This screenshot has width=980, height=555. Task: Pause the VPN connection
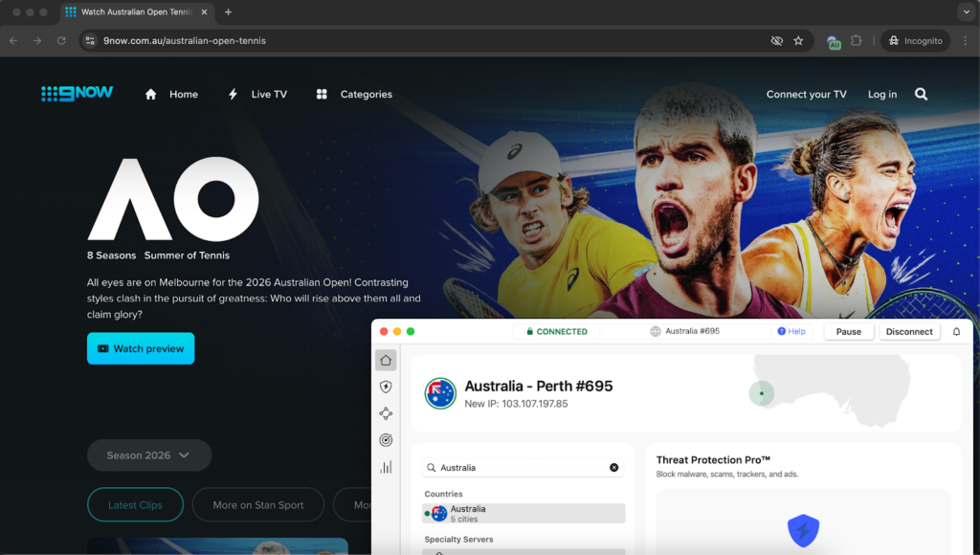coord(848,331)
